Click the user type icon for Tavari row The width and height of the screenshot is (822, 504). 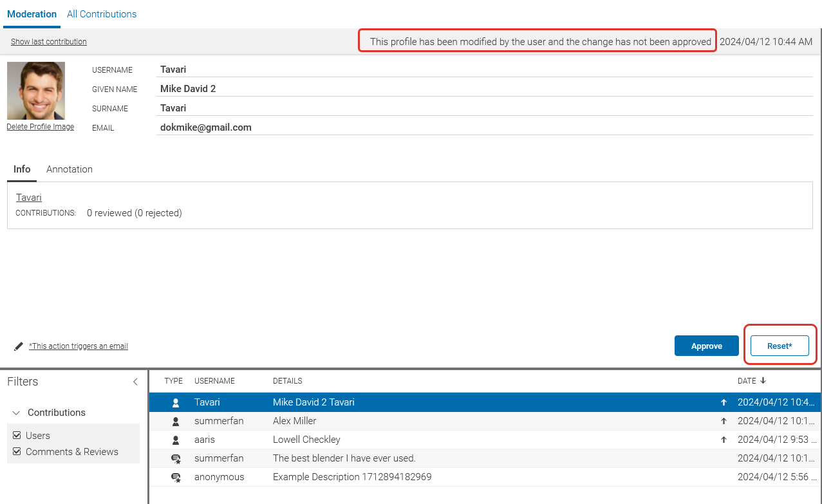pos(175,402)
